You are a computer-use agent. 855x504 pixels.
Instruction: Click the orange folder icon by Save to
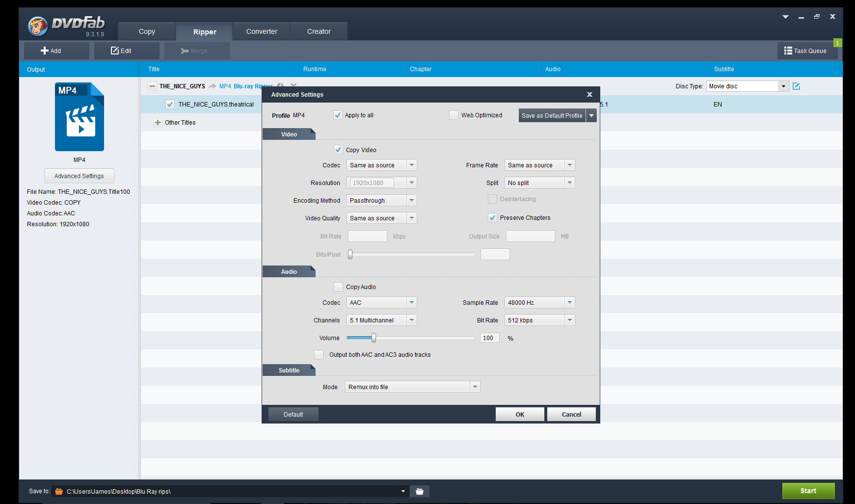click(59, 491)
